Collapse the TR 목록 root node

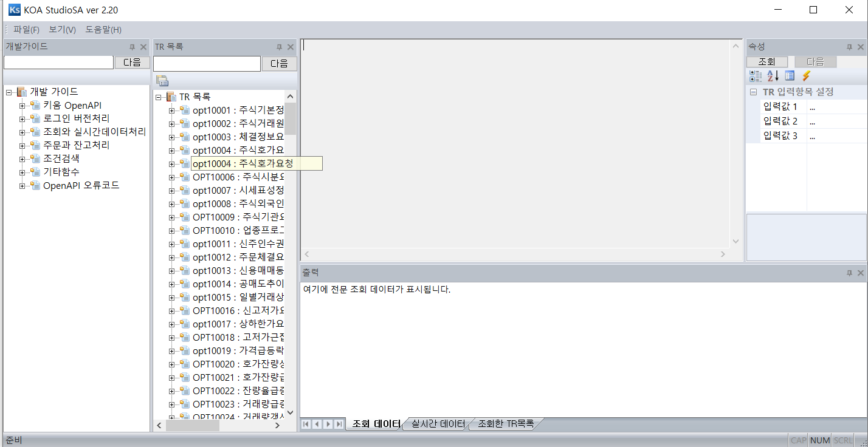159,97
